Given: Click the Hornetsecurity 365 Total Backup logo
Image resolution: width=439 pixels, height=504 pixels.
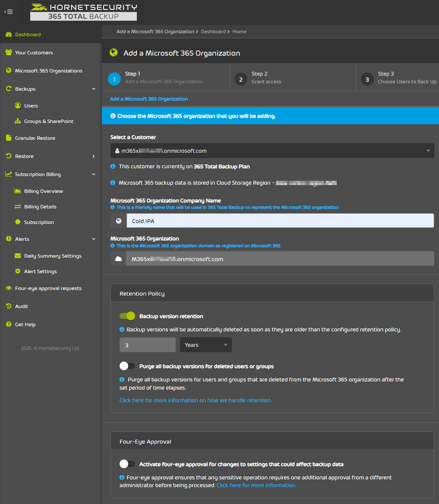Looking at the screenshot, I should 84,12.
